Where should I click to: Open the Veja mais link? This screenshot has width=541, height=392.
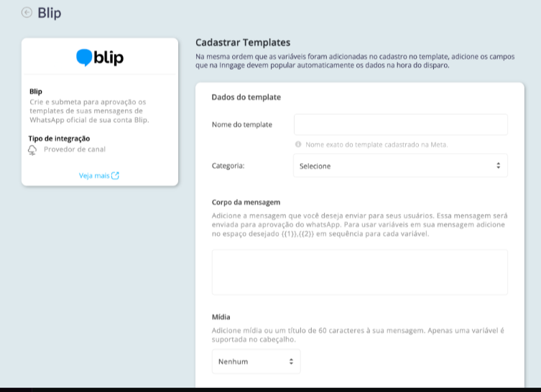coord(98,175)
